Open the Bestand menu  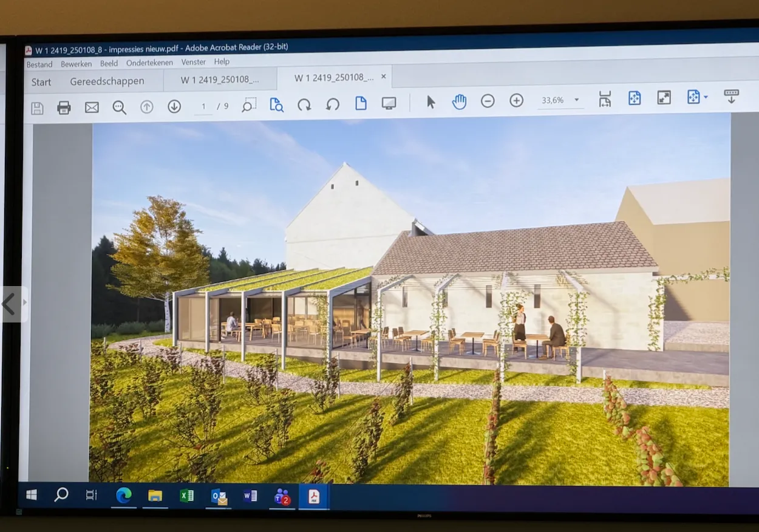39,64
